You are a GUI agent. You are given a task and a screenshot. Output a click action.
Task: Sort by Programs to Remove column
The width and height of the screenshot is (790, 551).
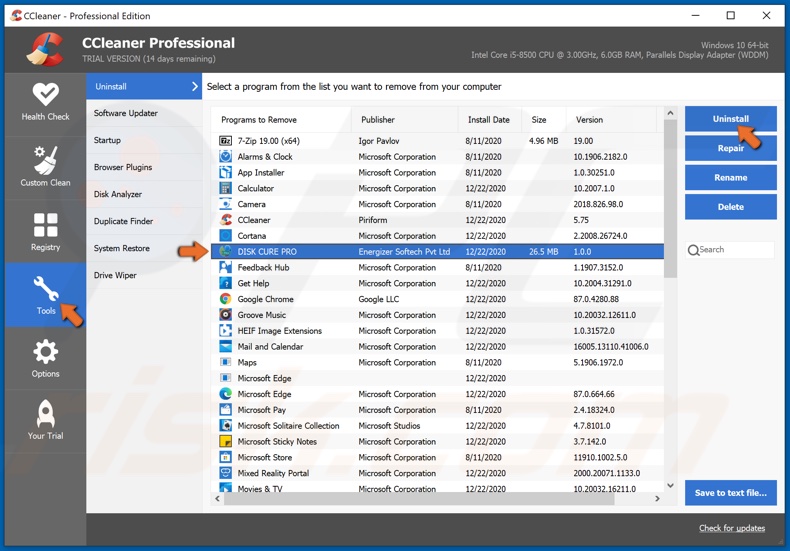click(281, 120)
